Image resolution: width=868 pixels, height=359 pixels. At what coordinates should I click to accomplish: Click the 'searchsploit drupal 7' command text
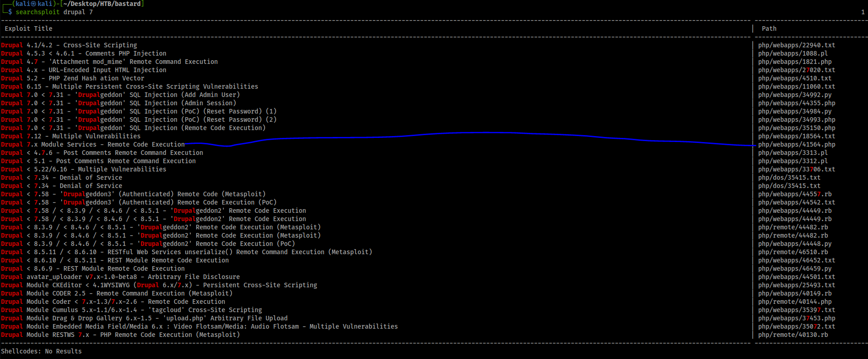coord(54,12)
